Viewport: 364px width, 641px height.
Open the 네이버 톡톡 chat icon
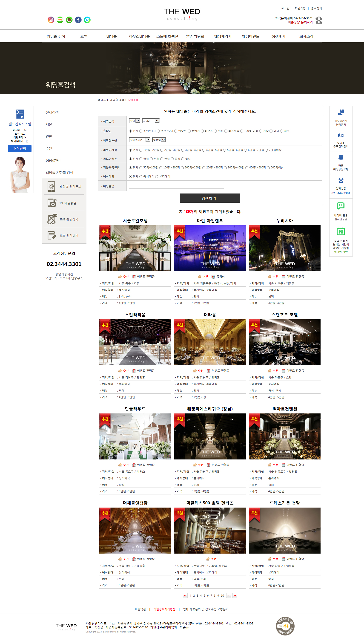(x=341, y=206)
